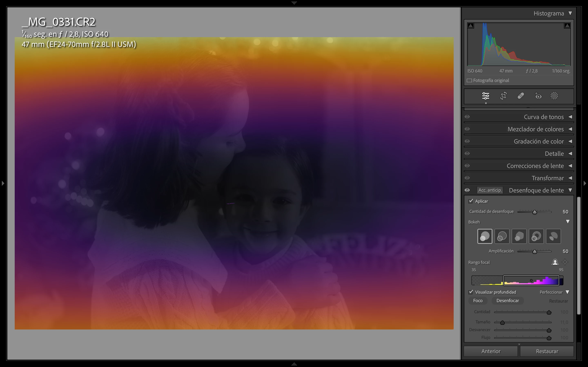Toggle Desenfoque de lente panel eye
The height and width of the screenshot is (367, 588).
click(x=467, y=190)
